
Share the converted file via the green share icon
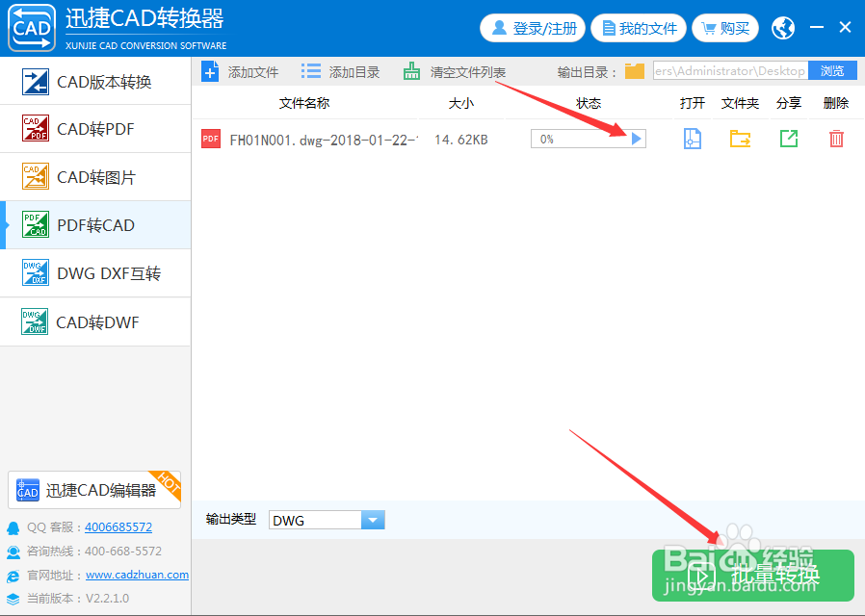point(788,139)
